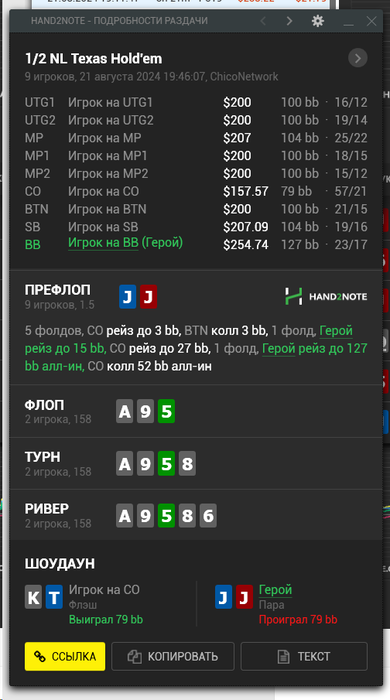Select Игрок на CO player row

[x=196, y=192]
